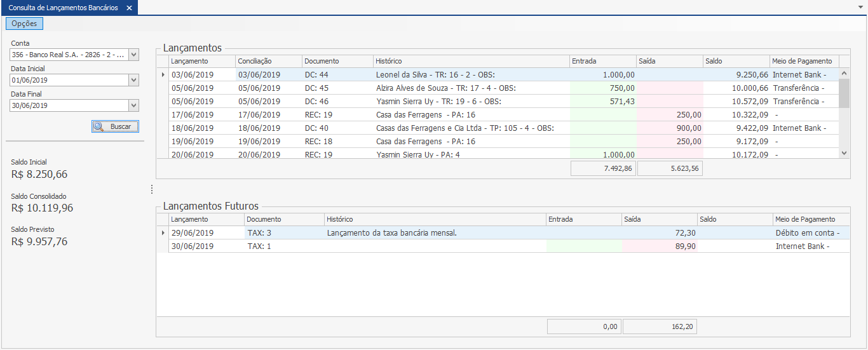The width and height of the screenshot is (868, 350).
Task: Sort Lançamentos by Saldo column header
Action: 736,61
